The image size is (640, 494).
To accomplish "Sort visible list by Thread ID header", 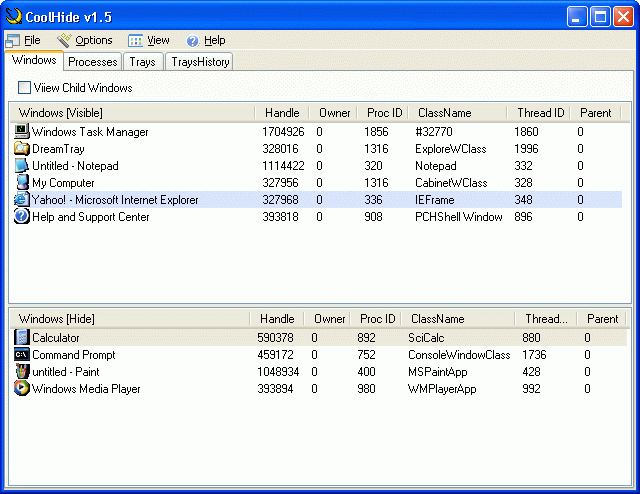I will 539,113.
